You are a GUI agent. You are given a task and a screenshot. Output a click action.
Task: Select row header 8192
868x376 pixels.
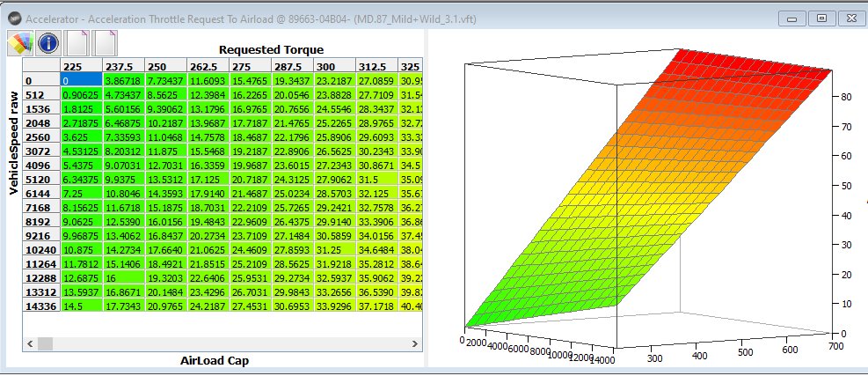tap(41, 221)
